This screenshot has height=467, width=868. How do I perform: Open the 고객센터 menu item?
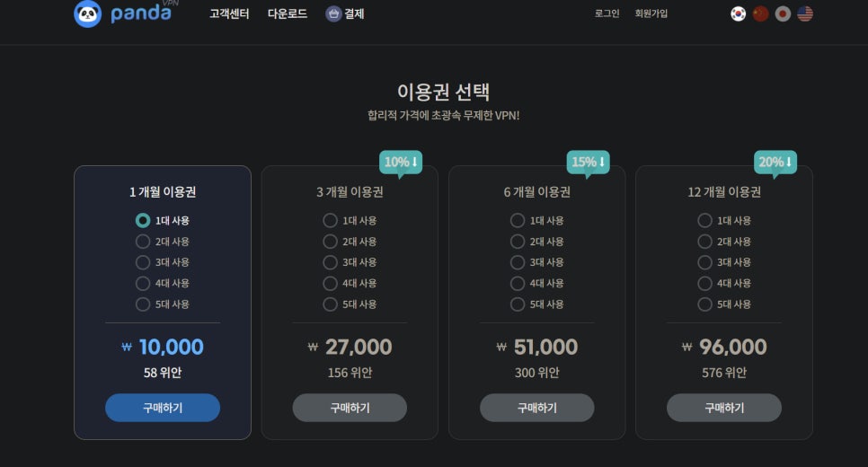point(229,13)
